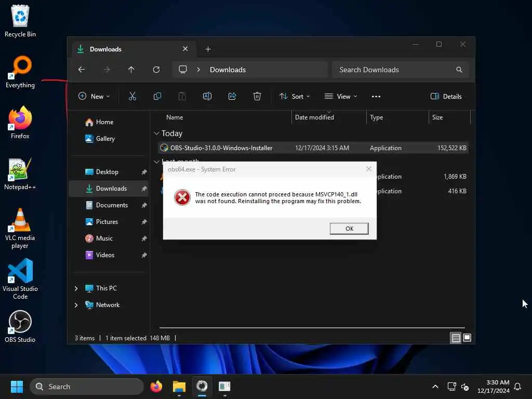Viewport: 532px width, 399px height.
Task: Click the taskbar Search box
Action: (x=87, y=387)
